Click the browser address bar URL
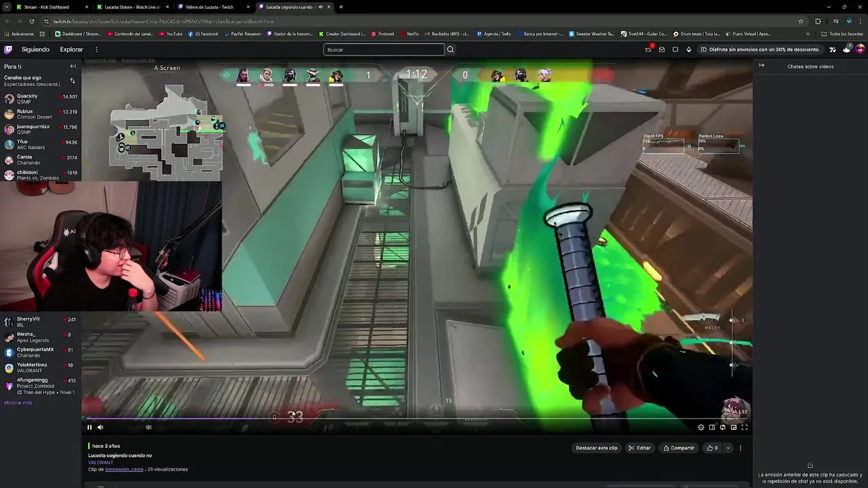This screenshot has width=868, height=488. pyautogui.click(x=163, y=21)
